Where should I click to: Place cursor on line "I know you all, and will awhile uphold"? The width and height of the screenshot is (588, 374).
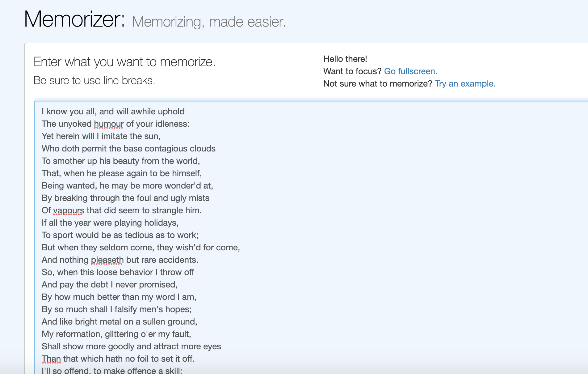113,112
